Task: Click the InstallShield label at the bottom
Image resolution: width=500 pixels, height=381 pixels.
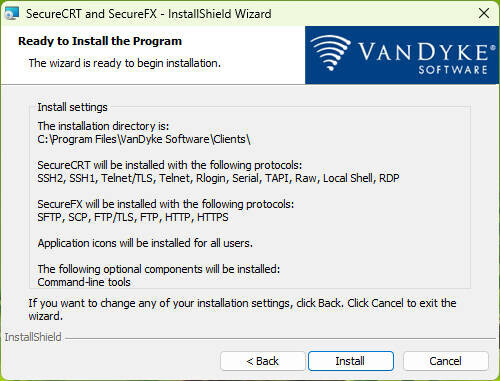Action: click(33, 337)
